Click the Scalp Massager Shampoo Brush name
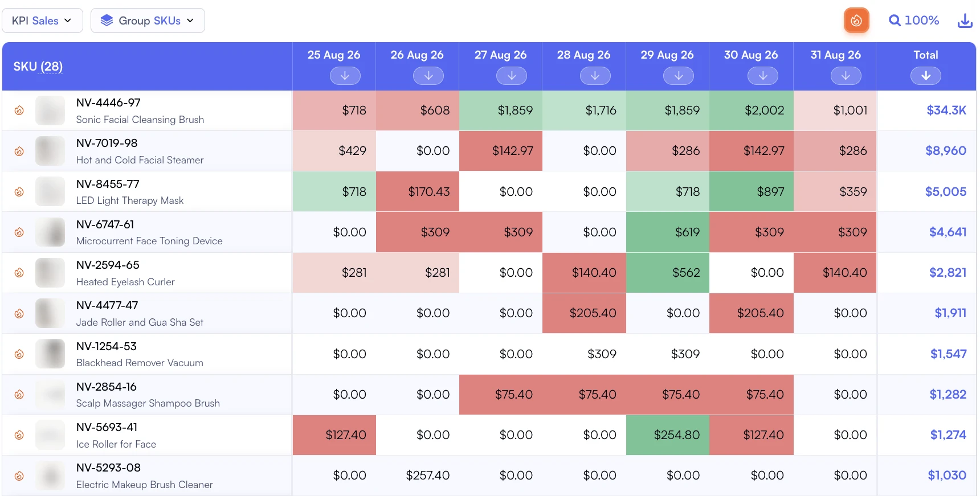This screenshot has width=980, height=496. point(148,403)
